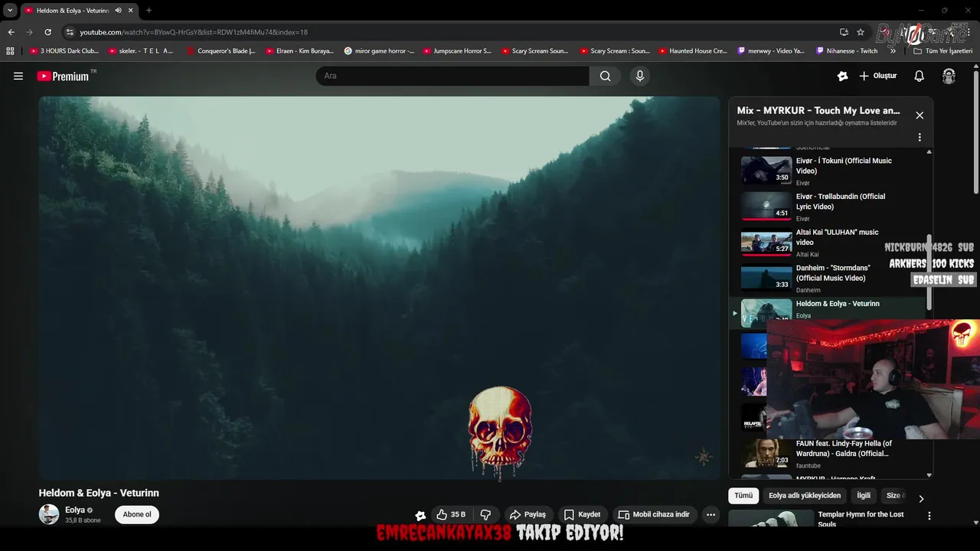Viewport: 980px width, 551px height.
Task: Open Haunted House Cre... bookmark
Action: tap(693, 51)
